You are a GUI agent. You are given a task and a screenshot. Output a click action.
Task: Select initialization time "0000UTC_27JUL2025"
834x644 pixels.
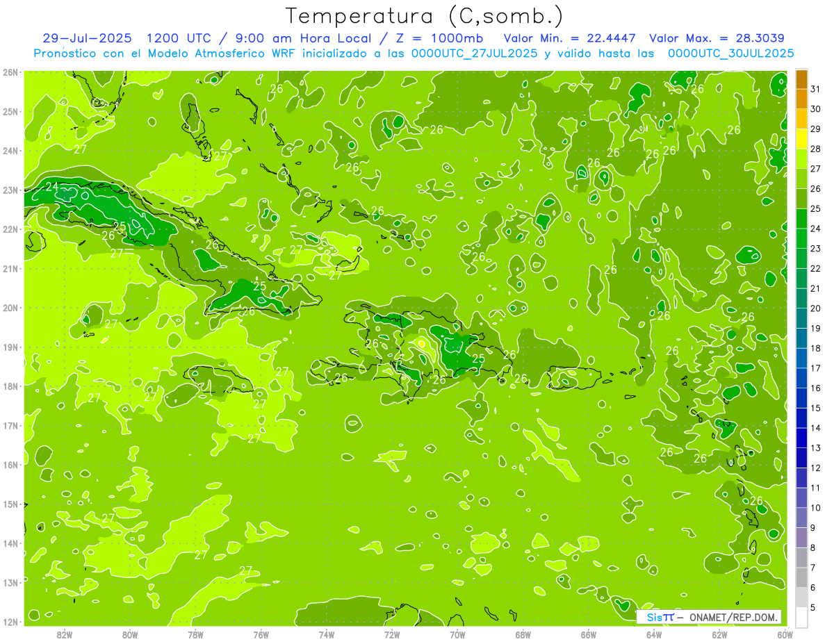[x=474, y=53]
